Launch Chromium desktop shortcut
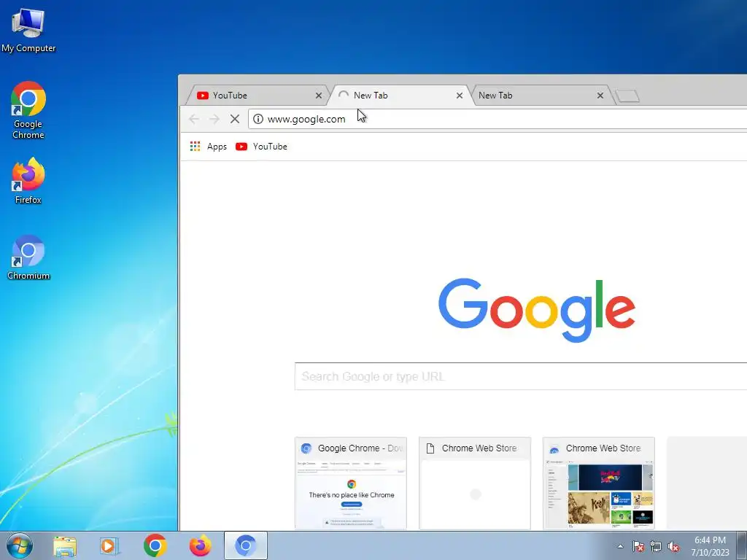 coord(28,257)
